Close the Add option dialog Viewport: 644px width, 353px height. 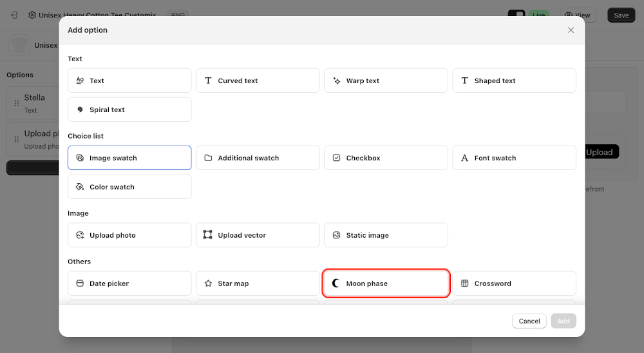tap(571, 30)
